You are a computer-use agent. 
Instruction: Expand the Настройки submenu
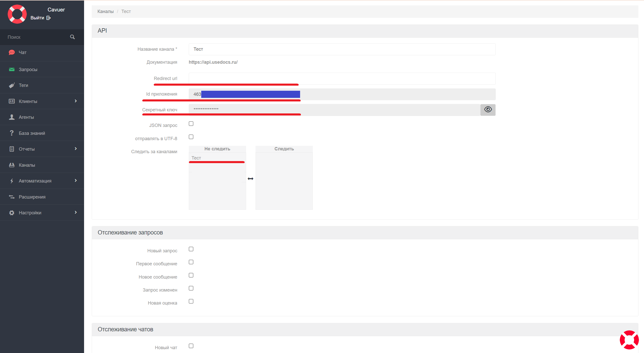coord(76,212)
